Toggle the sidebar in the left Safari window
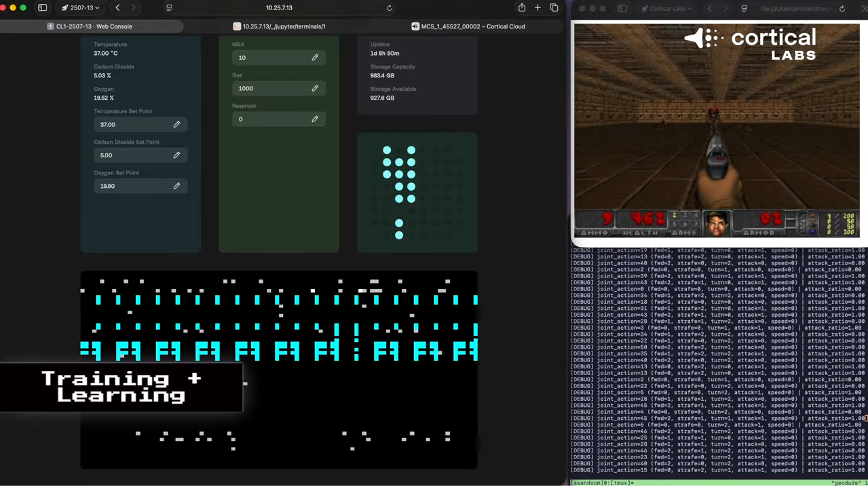The width and height of the screenshot is (868, 487). coord(43,8)
